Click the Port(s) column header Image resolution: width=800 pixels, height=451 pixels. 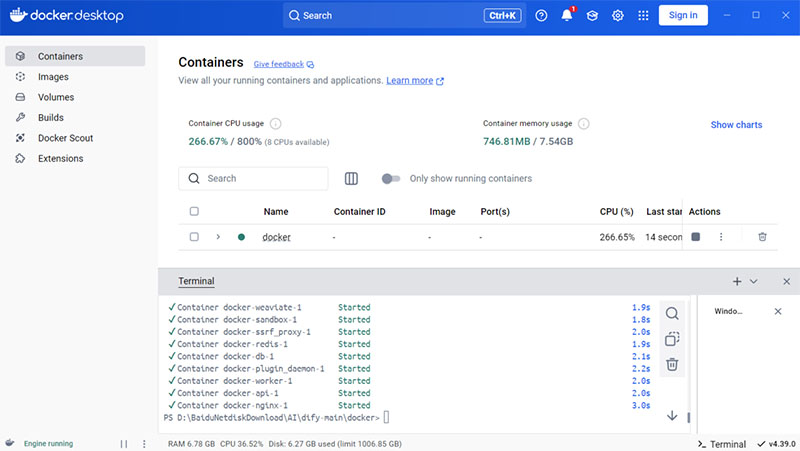point(495,212)
